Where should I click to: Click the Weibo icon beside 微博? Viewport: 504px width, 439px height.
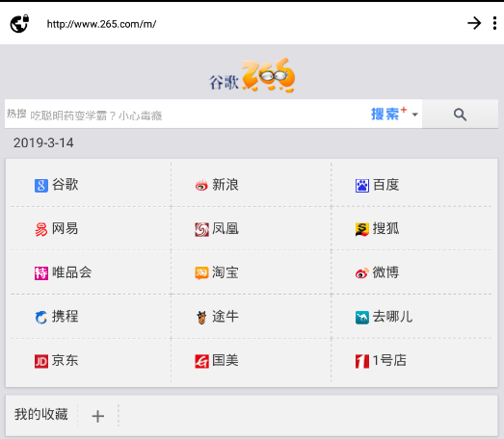tap(362, 273)
